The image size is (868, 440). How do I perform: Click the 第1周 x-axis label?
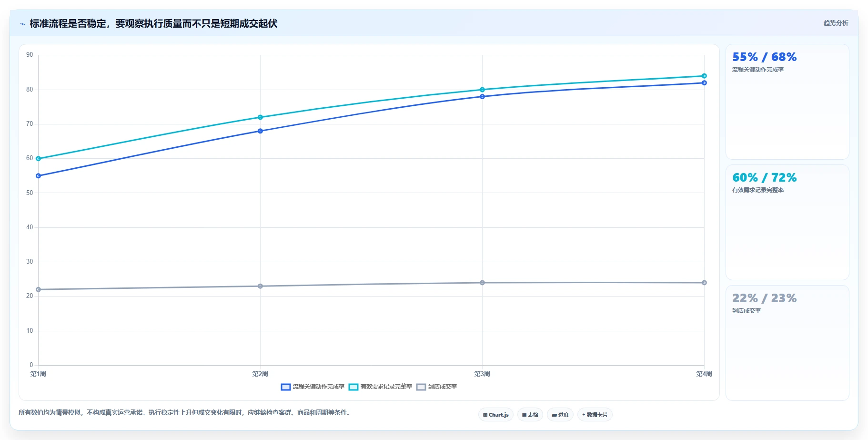pyautogui.click(x=38, y=374)
